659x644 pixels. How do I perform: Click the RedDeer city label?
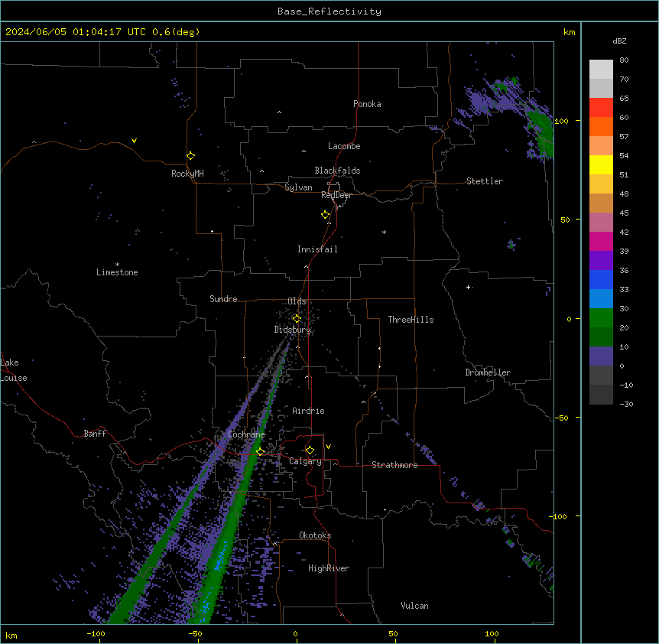(336, 195)
